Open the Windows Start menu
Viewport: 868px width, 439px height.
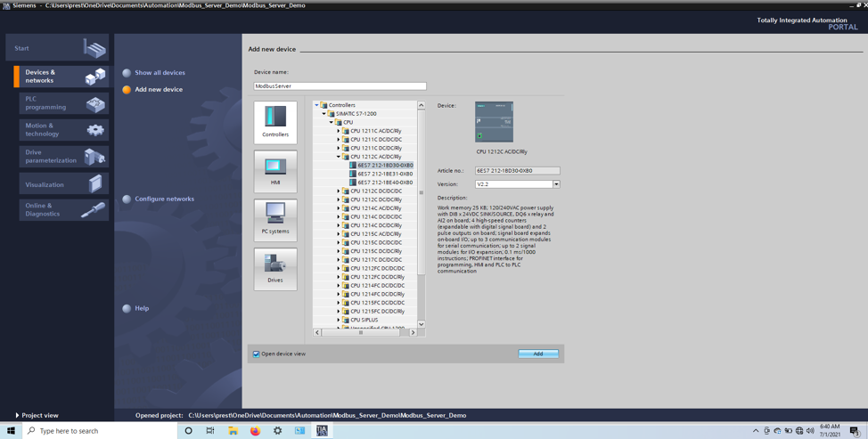11,430
